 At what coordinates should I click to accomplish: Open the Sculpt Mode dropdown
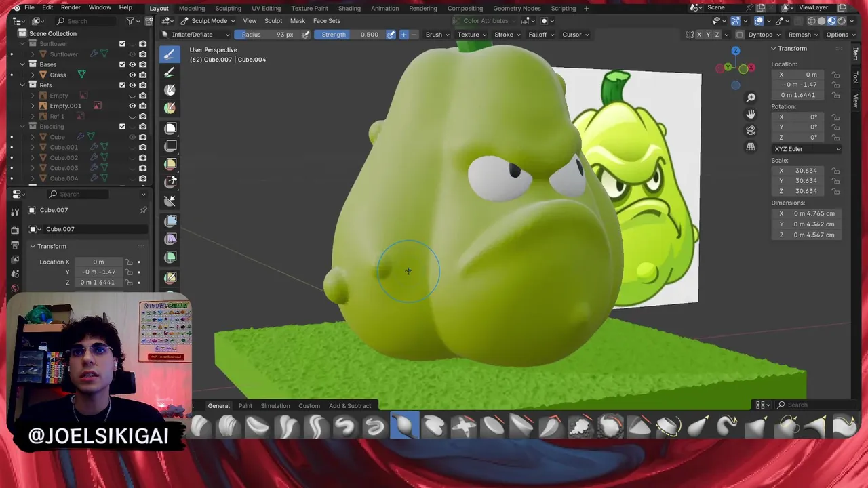click(208, 21)
